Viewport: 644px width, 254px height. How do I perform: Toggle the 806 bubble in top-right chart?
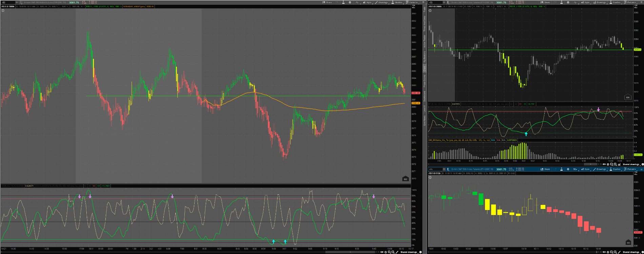pos(627,98)
